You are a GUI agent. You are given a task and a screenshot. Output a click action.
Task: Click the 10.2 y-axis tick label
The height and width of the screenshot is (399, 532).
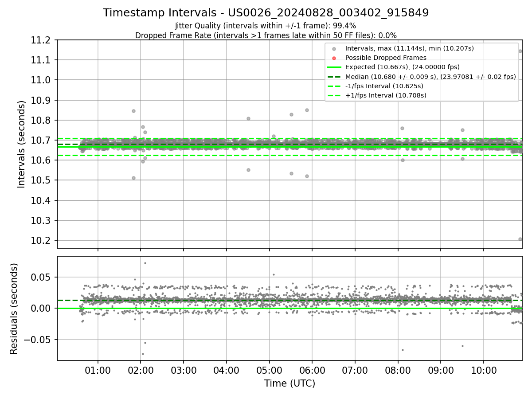(42, 241)
